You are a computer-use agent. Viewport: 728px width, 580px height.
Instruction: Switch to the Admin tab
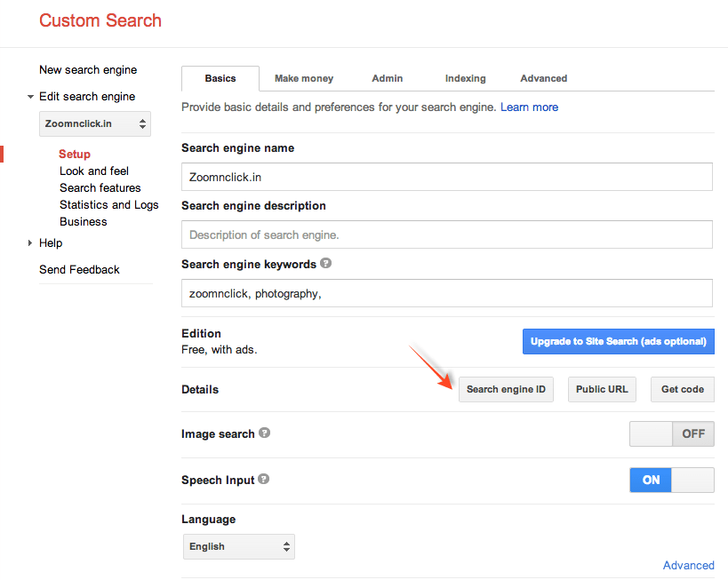click(x=387, y=78)
